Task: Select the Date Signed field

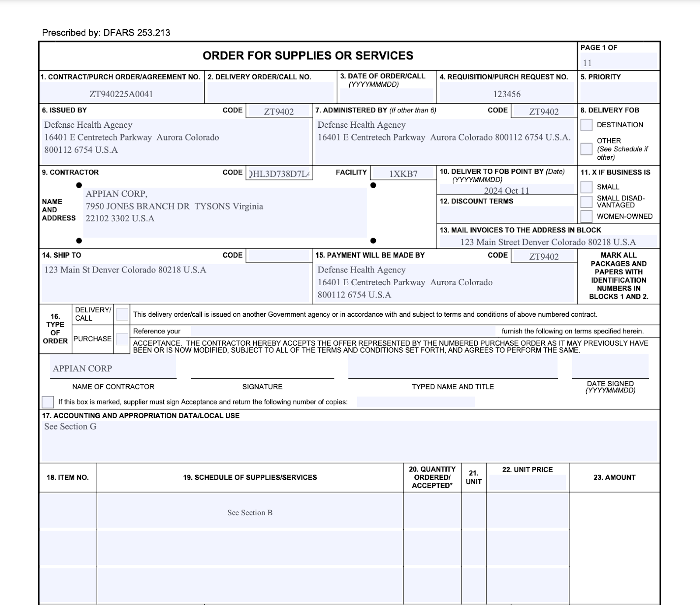Action: [610, 367]
